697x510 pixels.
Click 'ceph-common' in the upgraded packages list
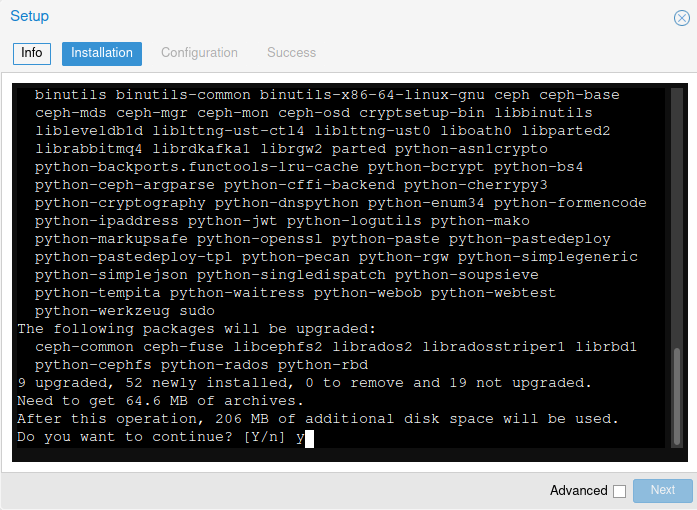84,347
